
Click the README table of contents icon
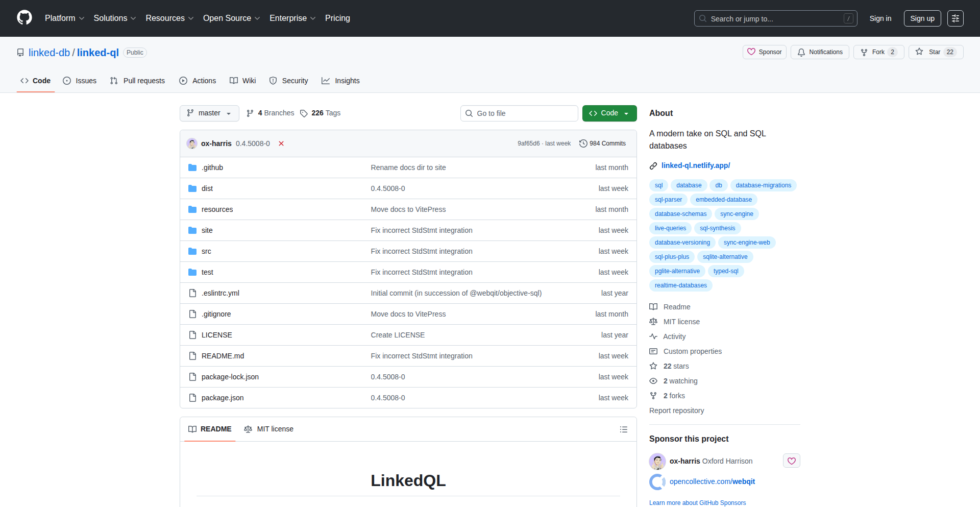point(623,429)
